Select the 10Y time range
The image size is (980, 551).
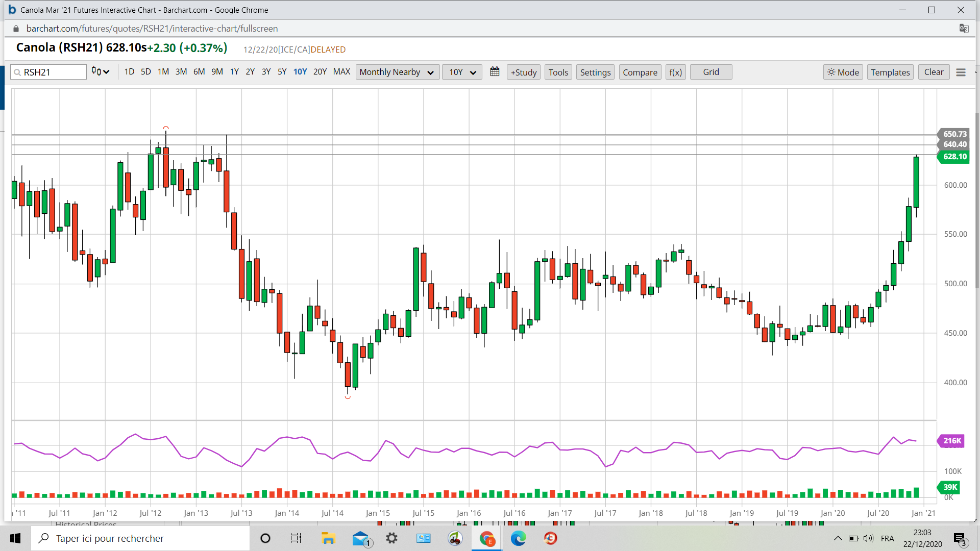pyautogui.click(x=300, y=72)
